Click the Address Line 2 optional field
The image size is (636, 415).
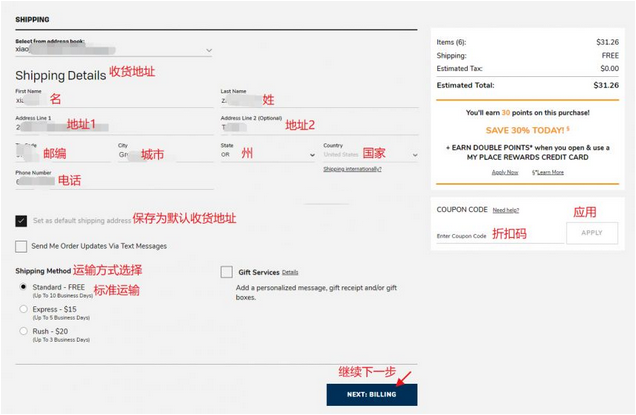coord(319,127)
